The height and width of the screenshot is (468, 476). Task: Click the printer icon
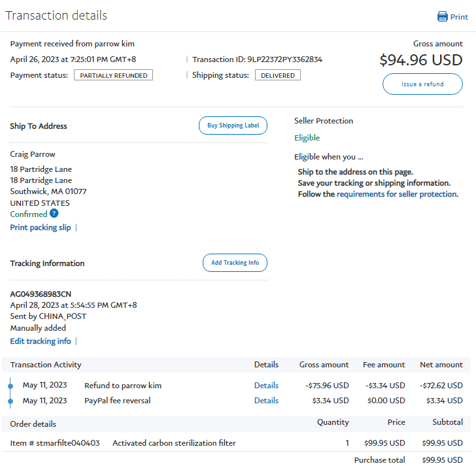pyautogui.click(x=443, y=17)
